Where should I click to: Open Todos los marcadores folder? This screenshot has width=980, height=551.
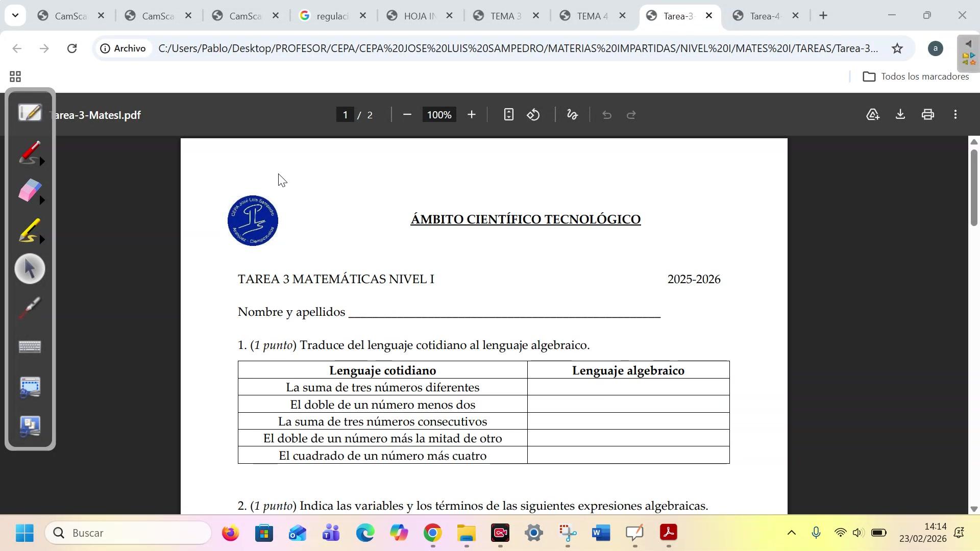click(x=916, y=77)
